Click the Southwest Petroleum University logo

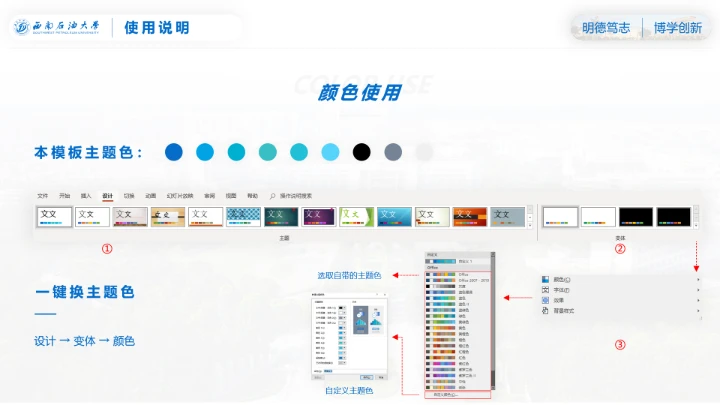click(x=56, y=27)
